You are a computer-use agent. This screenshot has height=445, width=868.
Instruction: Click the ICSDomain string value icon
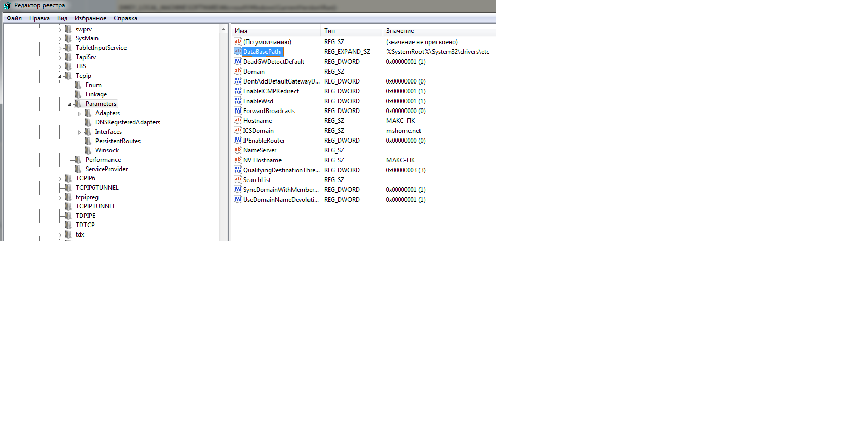(x=238, y=130)
